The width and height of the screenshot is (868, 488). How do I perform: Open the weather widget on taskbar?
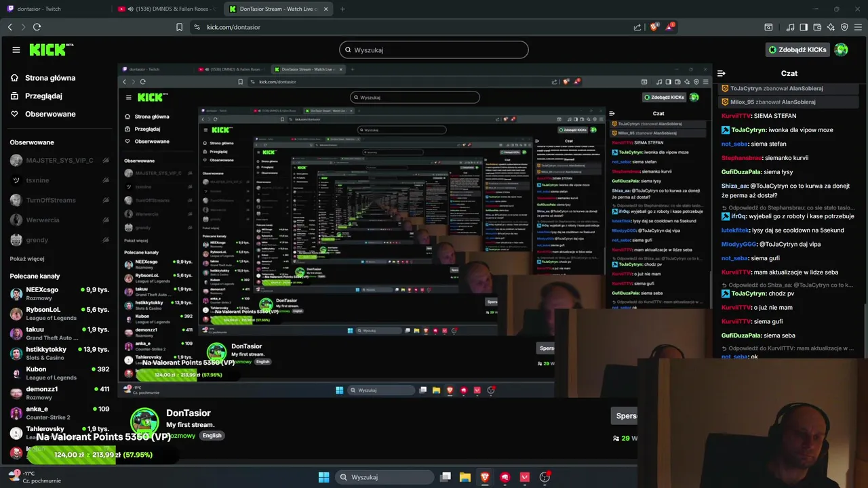(35, 477)
